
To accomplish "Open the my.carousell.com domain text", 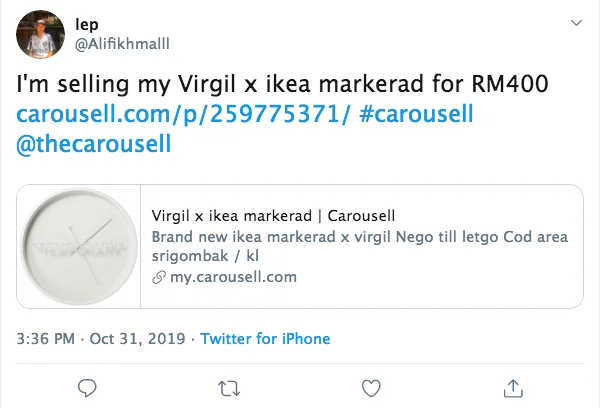I will pos(233,277).
